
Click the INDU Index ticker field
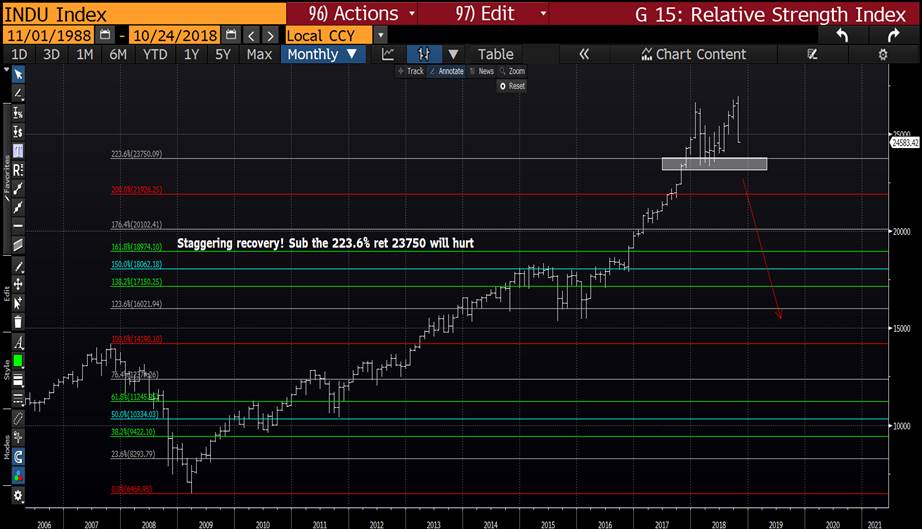(x=144, y=14)
